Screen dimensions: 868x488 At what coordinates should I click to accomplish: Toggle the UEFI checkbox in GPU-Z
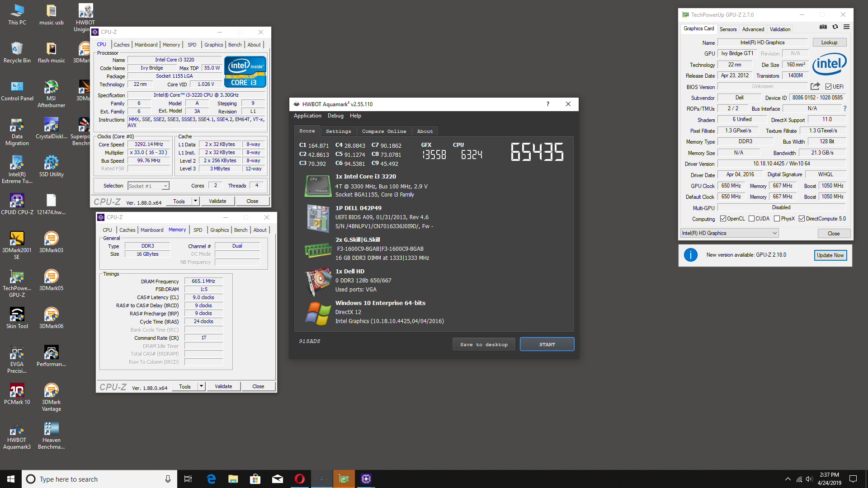tap(828, 87)
